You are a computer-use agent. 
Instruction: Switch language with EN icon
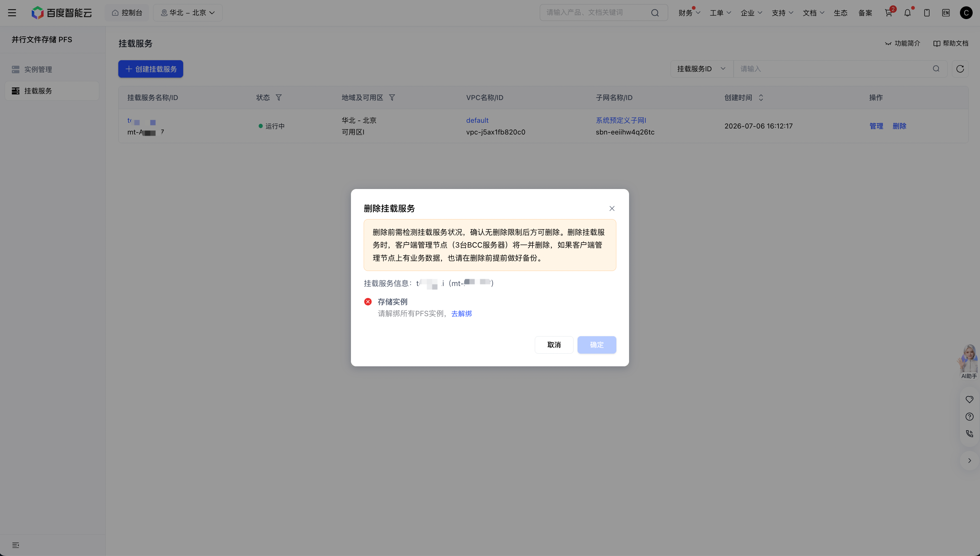click(x=946, y=13)
